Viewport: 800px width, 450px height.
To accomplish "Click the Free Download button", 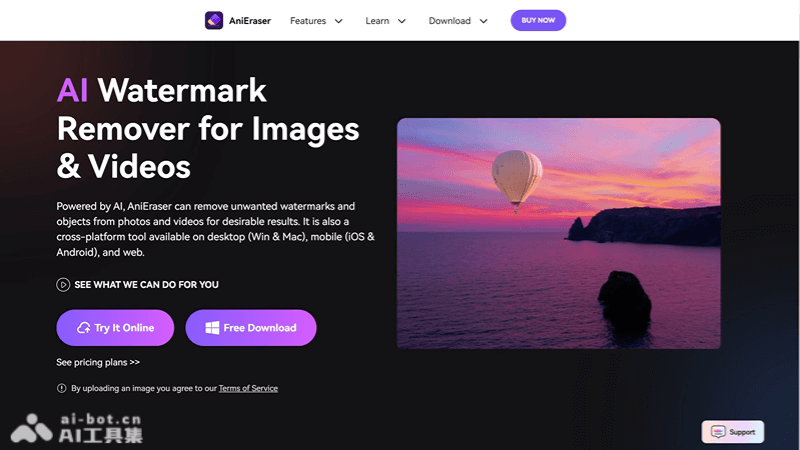I will pos(251,328).
